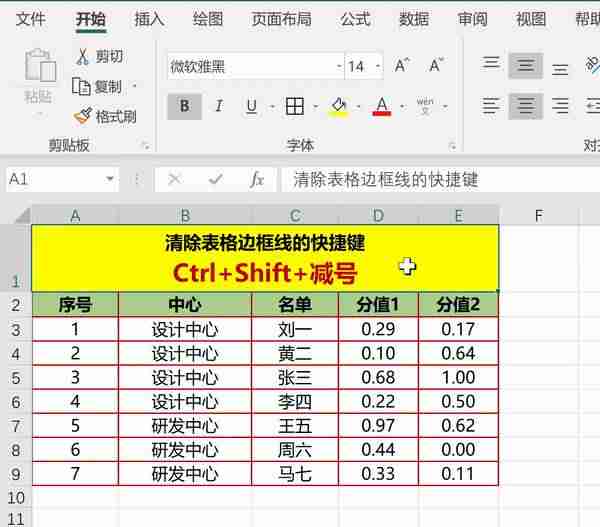600x527 pixels.
Task: Switch to the 插入 tab
Action: coord(149,19)
